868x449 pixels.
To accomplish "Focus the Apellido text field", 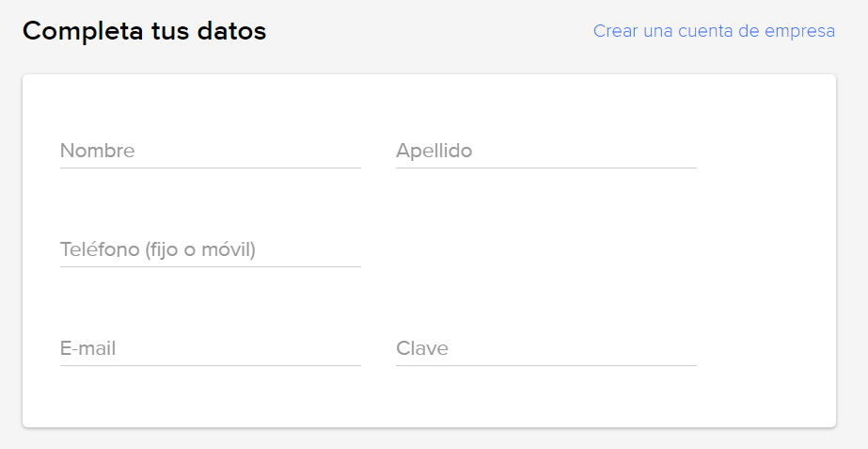I will 545,151.
